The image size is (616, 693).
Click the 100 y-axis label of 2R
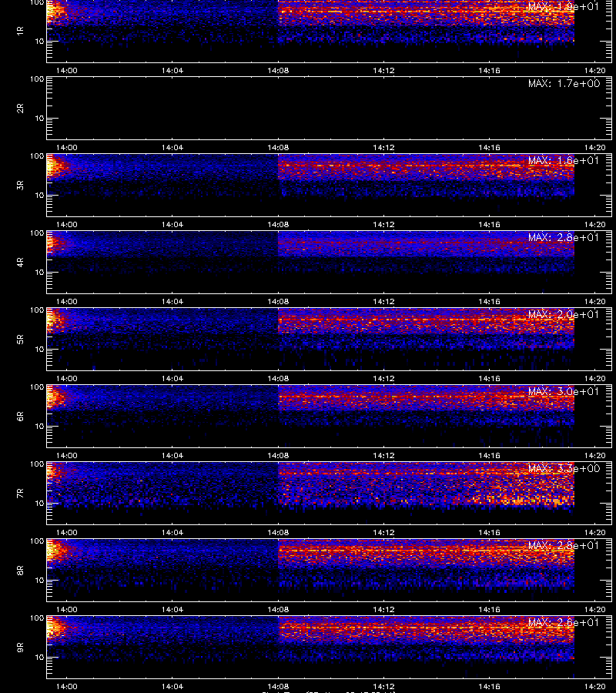click(x=37, y=79)
